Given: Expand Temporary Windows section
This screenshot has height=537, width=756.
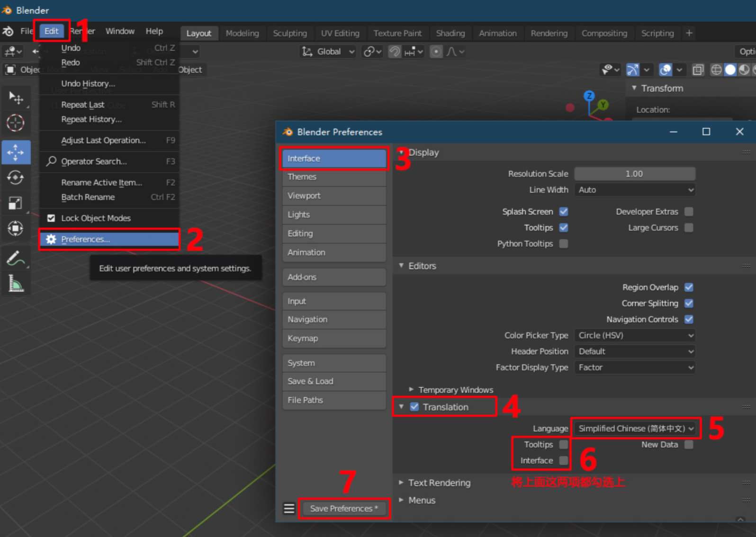Looking at the screenshot, I should pos(451,390).
